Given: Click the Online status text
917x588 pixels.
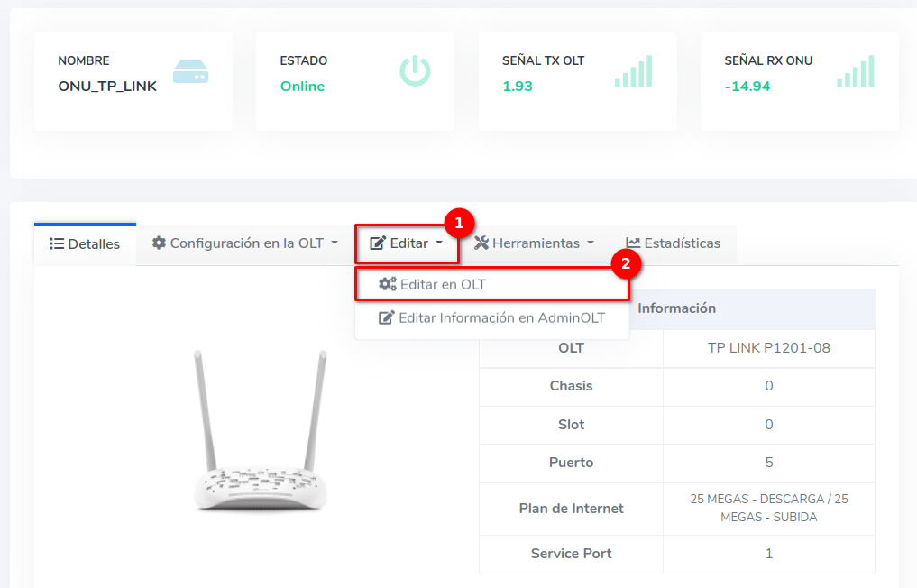Looking at the screenshot, I should 302,87.
